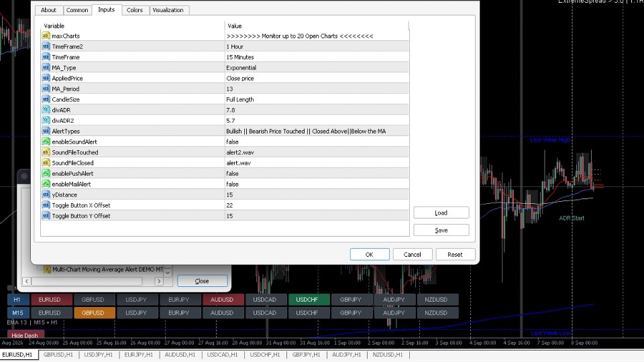Click the SoundFileClosed string icon
Image resolution: width=644 pixels, height=362 pixels.
(46, 162)
